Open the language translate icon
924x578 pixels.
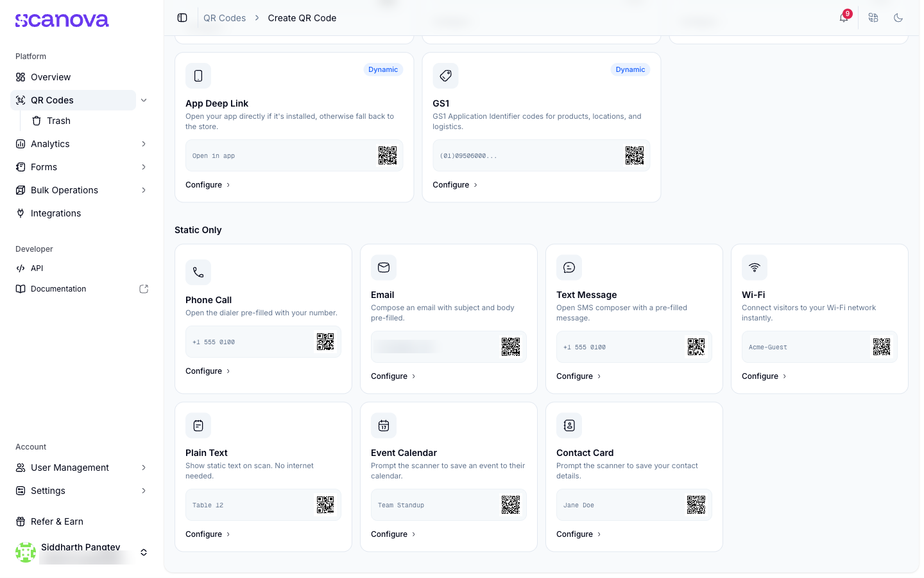pyautogui.click(x=873, y=18)
